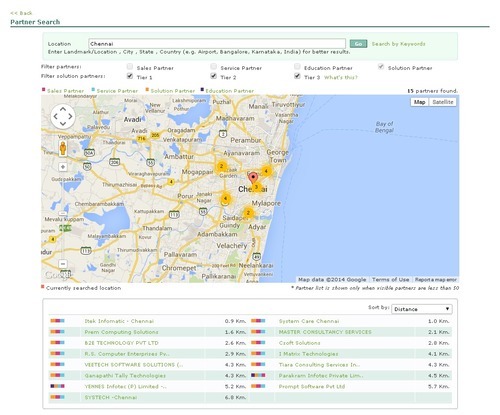Click the red searched-location map pin
This screenshot has height=415, width=500.
(253, 178)
